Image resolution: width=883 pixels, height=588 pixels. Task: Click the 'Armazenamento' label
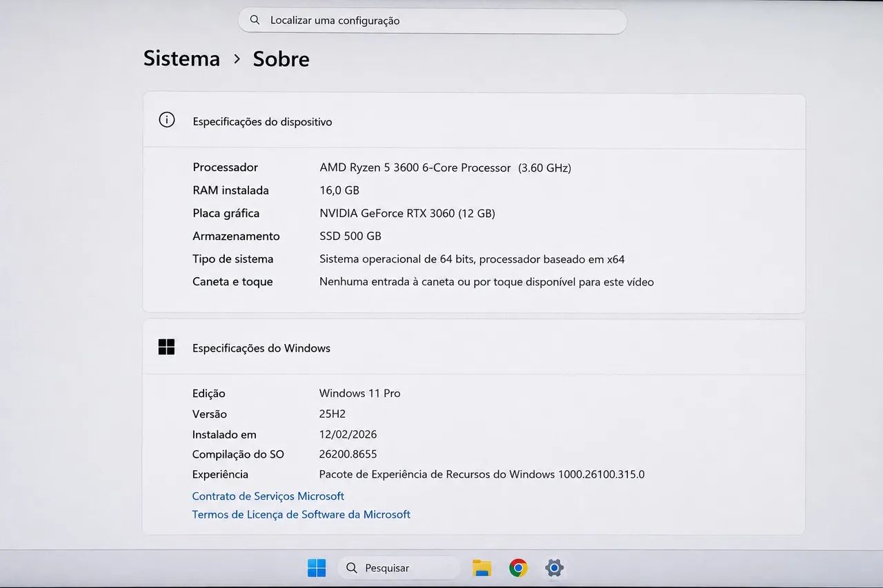(x=236, y=236)
